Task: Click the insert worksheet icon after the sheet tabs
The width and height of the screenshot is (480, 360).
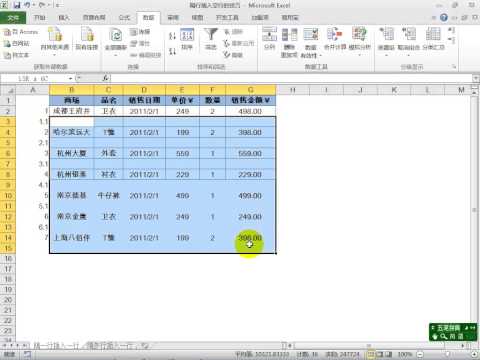Action: click(145, 346)
